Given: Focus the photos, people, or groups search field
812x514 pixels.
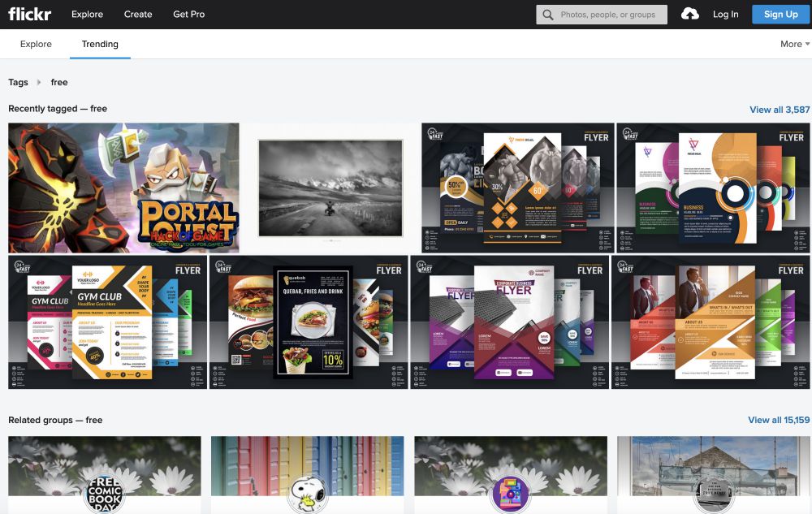Looking at the screenshot, I should 611,15.
